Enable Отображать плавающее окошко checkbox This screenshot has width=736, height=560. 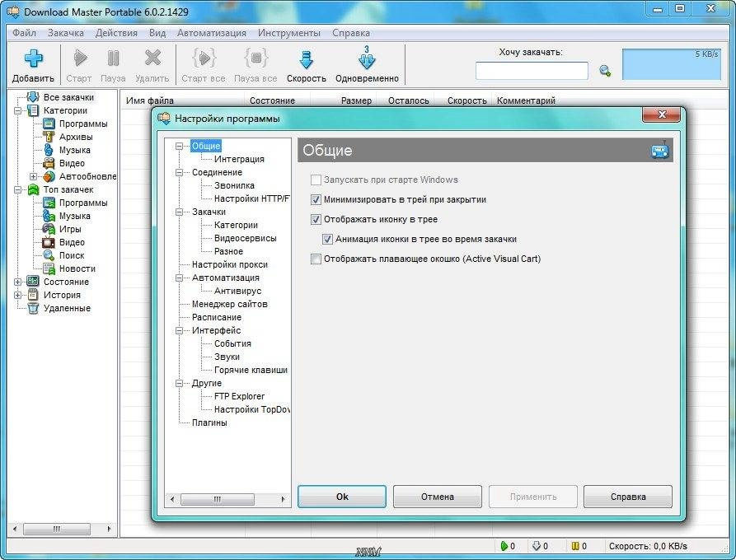[316, 259]
